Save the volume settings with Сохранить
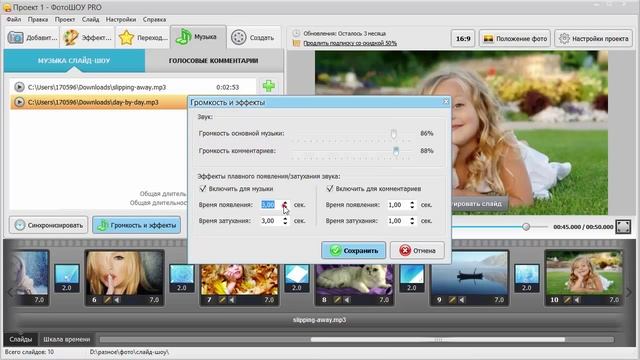This screenshot has width=640, height=360. [x=353, y=250]
